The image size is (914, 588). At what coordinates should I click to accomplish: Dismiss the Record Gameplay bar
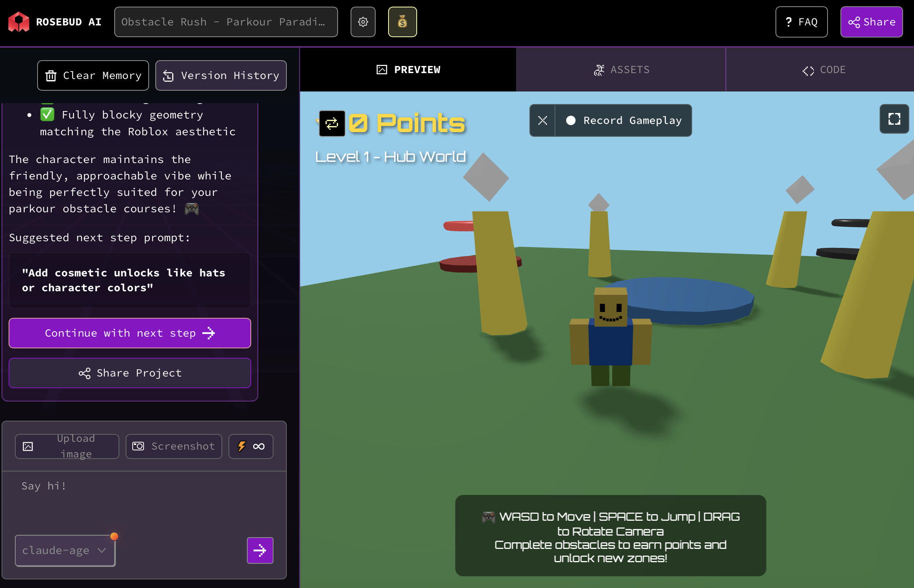542,120
